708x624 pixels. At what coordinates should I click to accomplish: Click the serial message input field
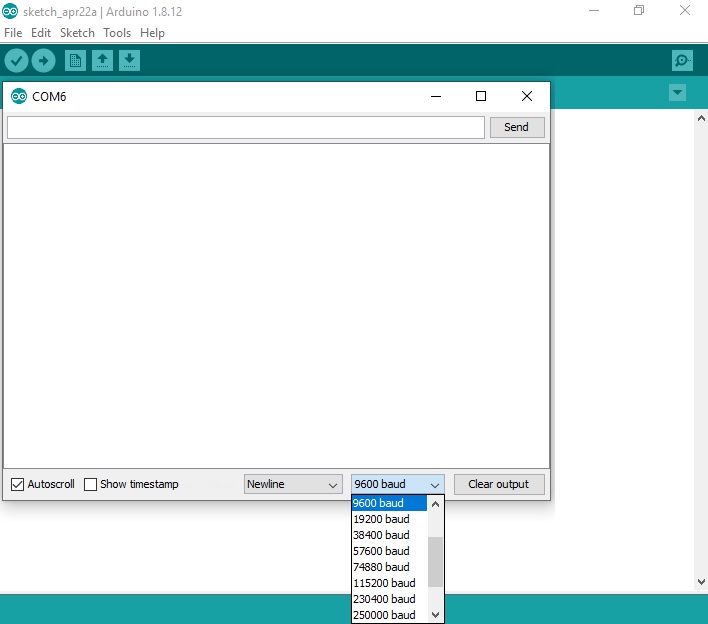pyautogui.click(x=246, y=128)
